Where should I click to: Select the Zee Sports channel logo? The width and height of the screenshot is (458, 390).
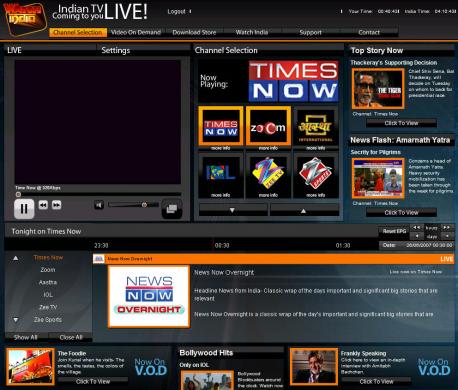pos(315,173)
